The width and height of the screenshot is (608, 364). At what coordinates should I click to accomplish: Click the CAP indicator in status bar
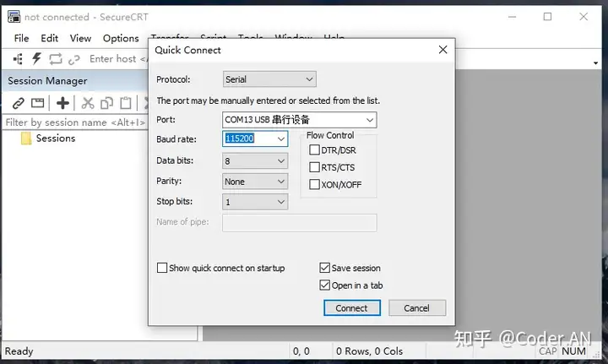[x=548, y=351]
